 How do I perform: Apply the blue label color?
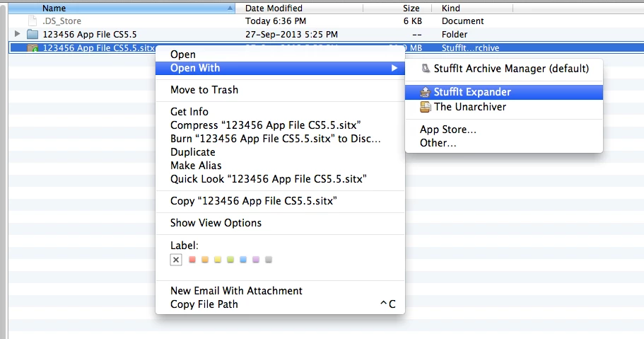pyautogui.click(x=243, y=260)
